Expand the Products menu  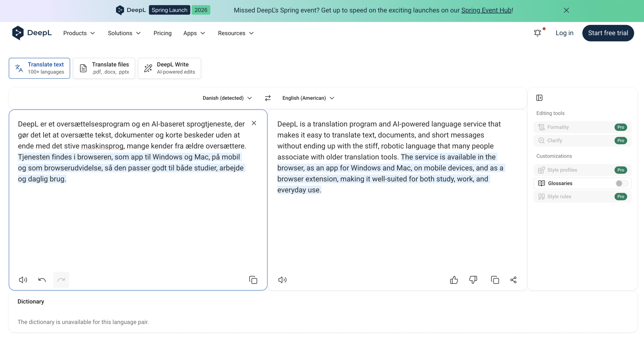click(x=79, y=33)
